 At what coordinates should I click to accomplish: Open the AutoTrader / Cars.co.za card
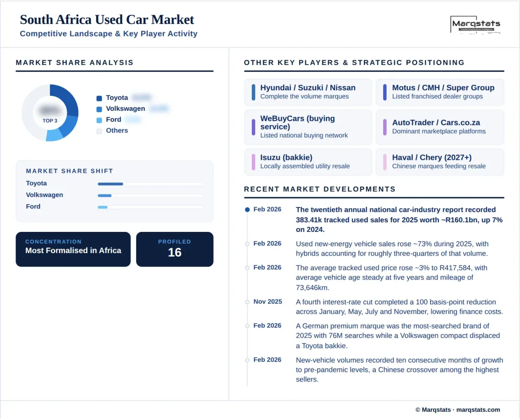(440, 127)
